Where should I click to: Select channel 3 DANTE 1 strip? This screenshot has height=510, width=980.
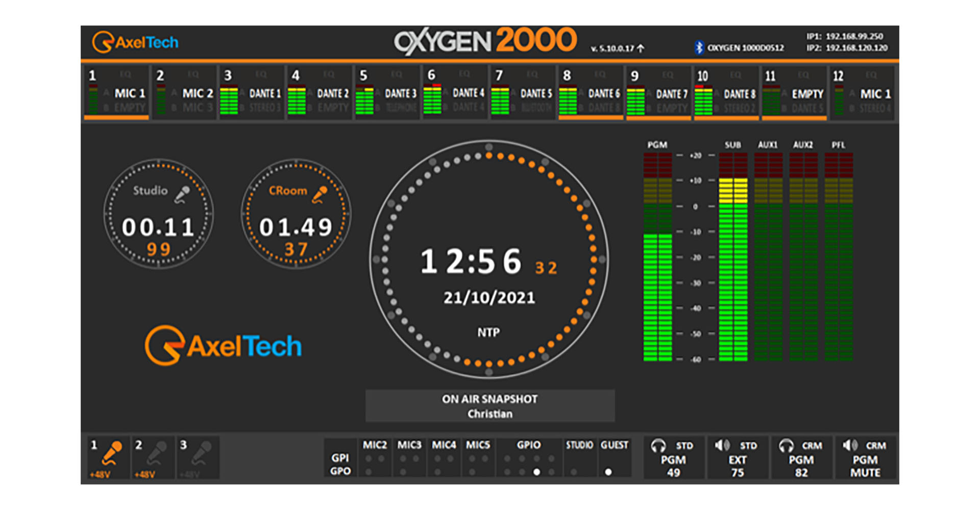click(252, 93)
